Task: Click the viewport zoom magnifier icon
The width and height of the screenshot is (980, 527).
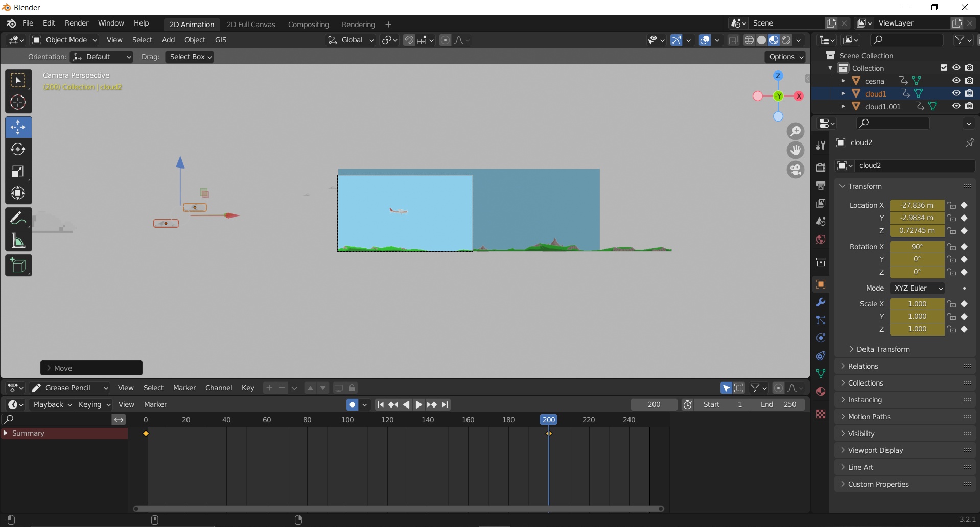Action: [x=796, y=131]
